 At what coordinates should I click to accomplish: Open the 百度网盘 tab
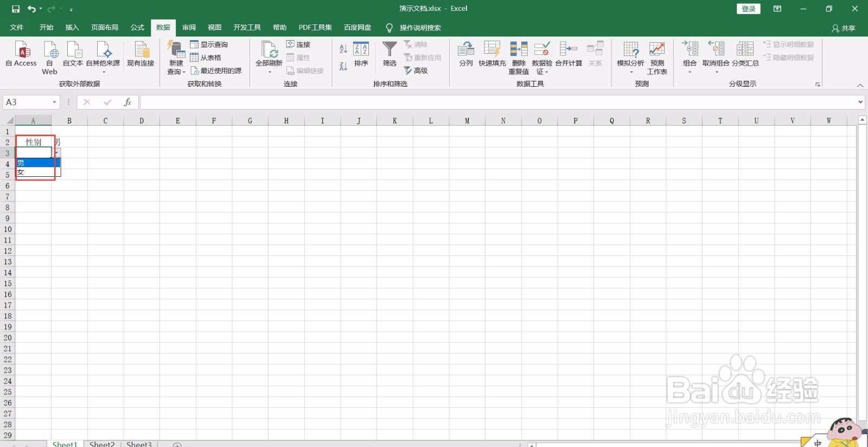[x=358, y=28]
